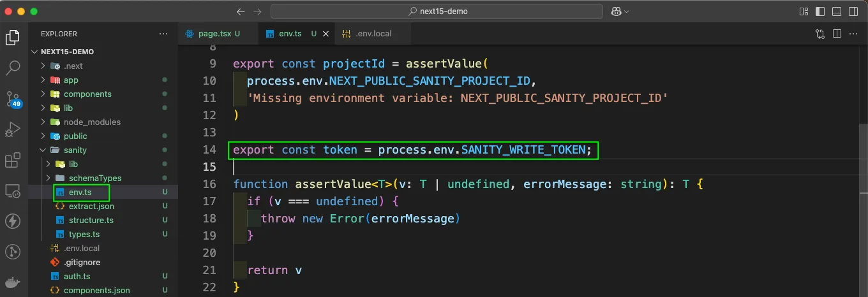Collapse the sanity folder
Screen dimensions: 868x297
pos(43,150)
